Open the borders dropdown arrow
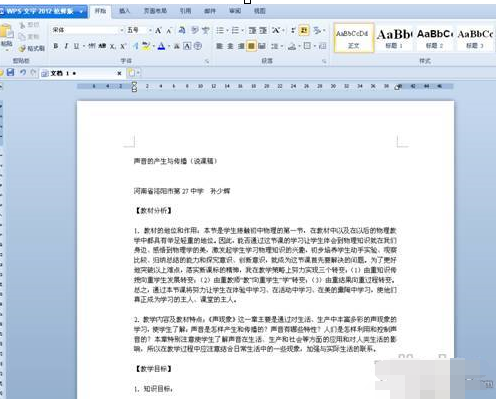The image size is (496, 399). pos(315,46)
